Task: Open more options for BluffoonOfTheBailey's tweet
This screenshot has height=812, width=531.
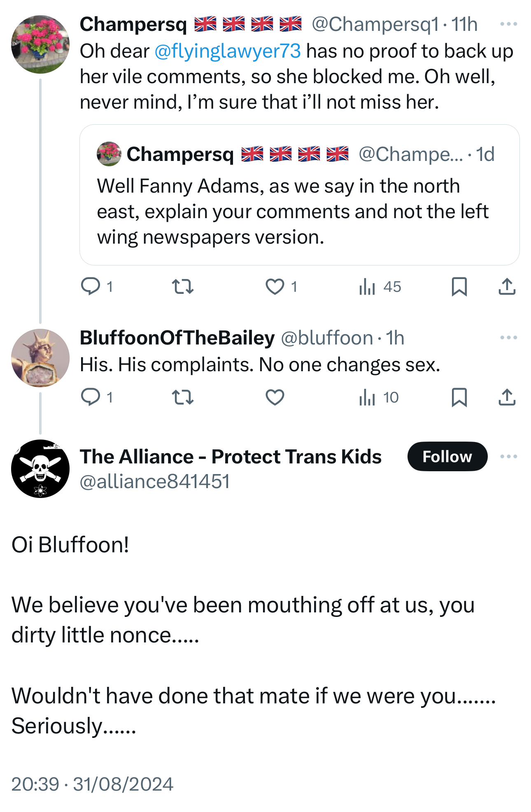Action: coord(508,338)
